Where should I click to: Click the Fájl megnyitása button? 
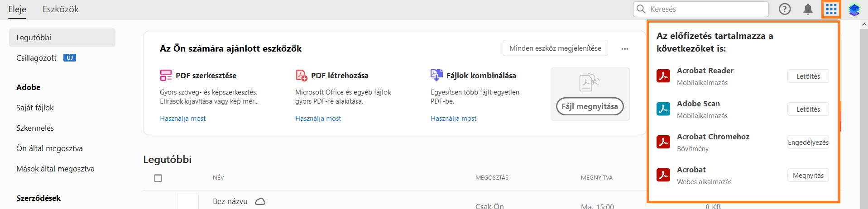pos(590,106)
